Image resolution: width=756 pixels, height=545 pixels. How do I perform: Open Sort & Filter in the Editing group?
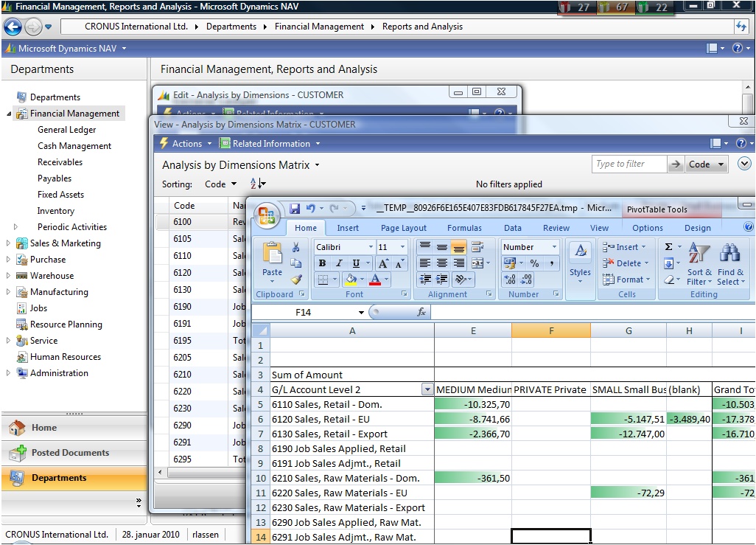click(x=699, y=264)
